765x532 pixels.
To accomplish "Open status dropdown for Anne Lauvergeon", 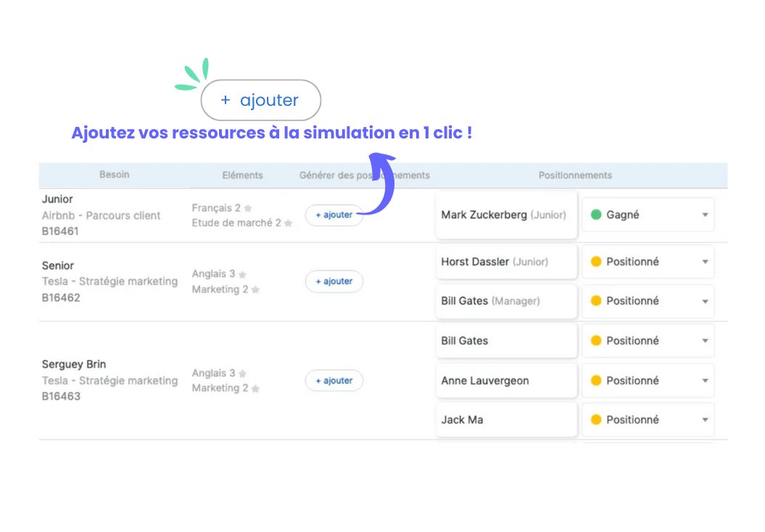I will (648, 381).
